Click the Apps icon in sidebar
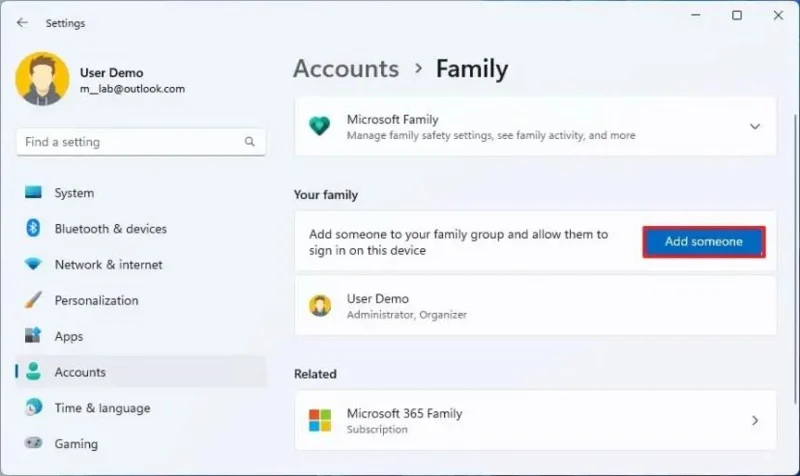 [33, 336]
